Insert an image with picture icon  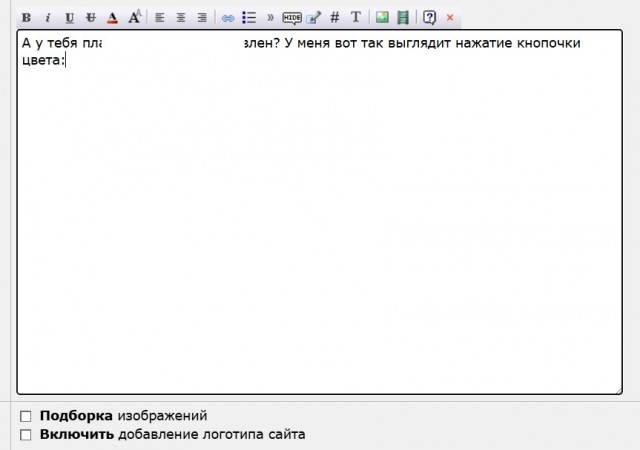click(382, 17)
